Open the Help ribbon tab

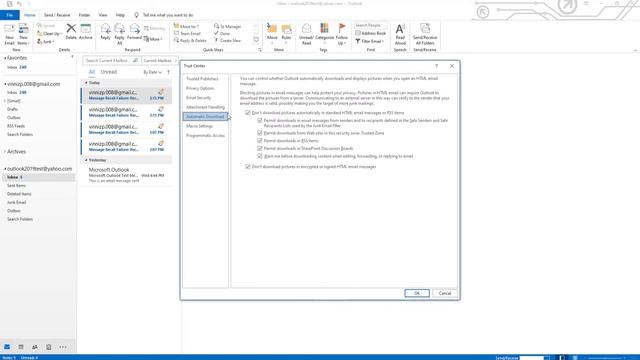pos(120,15)
